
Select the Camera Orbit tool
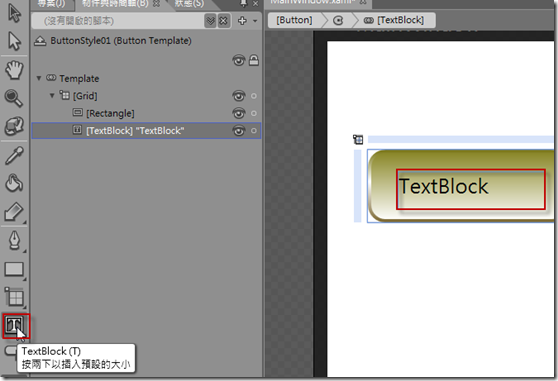click(x=14, y=126)
